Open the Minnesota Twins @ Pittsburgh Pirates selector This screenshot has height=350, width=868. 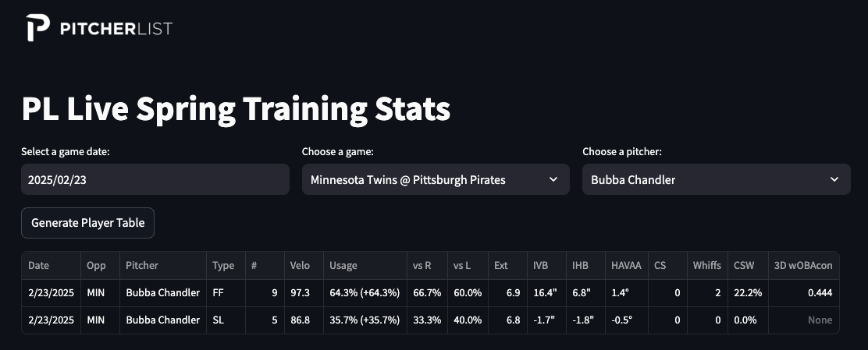(436, 179)
